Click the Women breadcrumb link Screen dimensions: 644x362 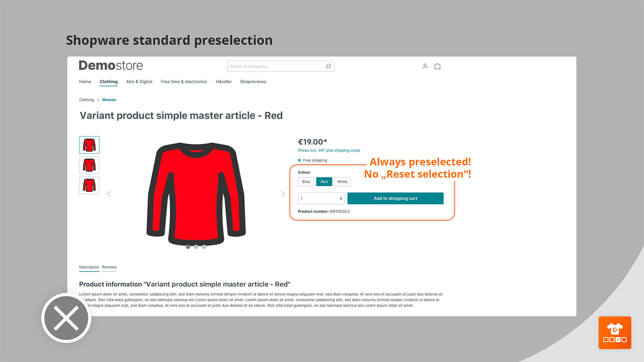[x=109, y=99]
